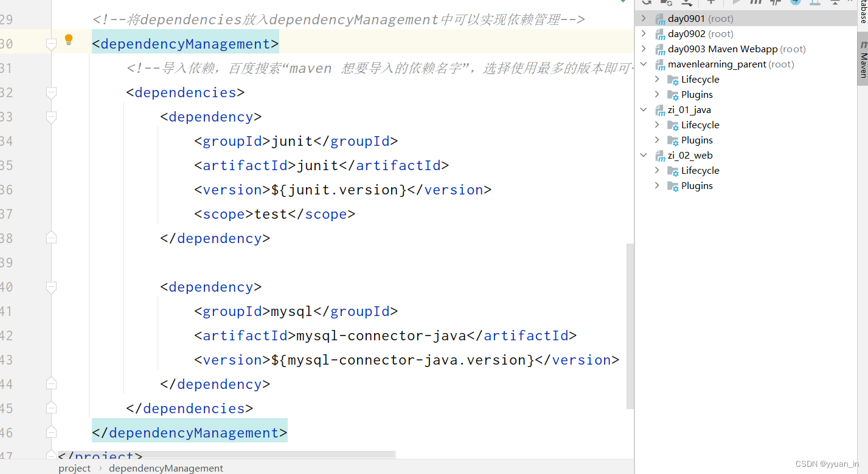Click the editor horizontal scrollbar thumb
Viewport: 868px width, 474px height.
(x=226, y=455)
